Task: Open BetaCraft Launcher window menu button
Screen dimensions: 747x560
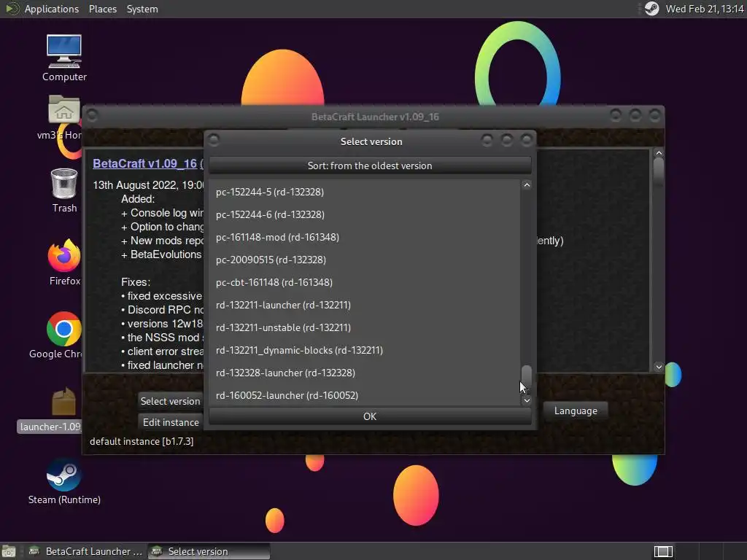Action: [x=92, y=115]
